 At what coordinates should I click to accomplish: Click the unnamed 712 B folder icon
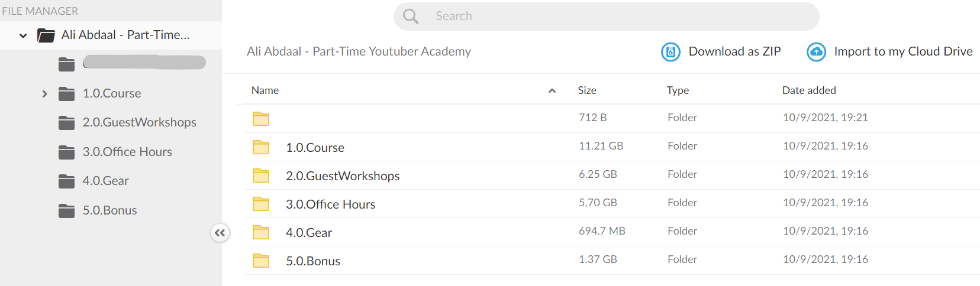pyautogui.click(x=261, y=119)
